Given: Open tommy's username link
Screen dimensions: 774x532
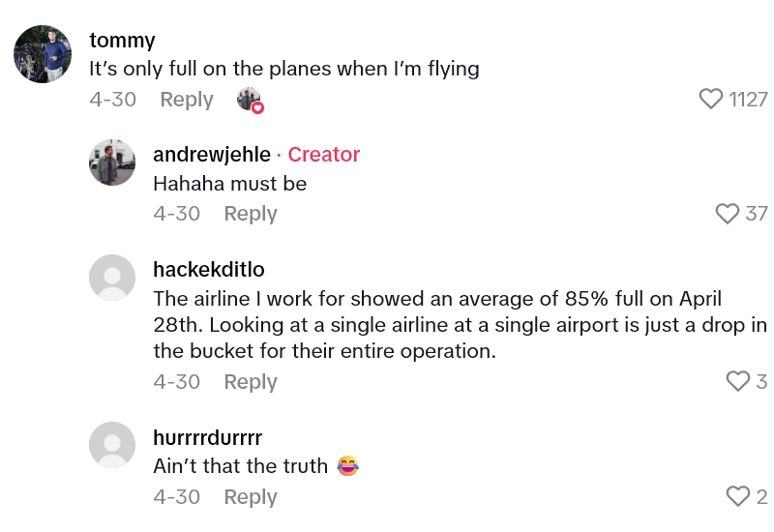Looking at the screenshot, I should (121, 40).
